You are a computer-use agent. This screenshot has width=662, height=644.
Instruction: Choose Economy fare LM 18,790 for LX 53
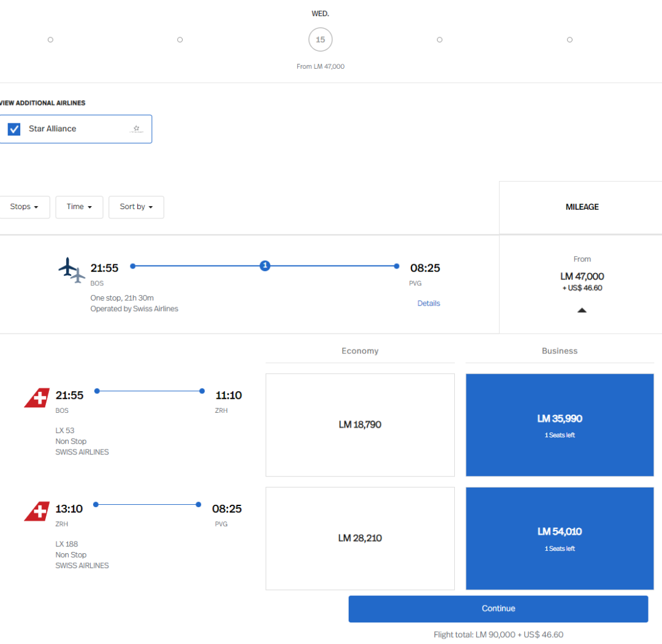[x=360, y=424]
